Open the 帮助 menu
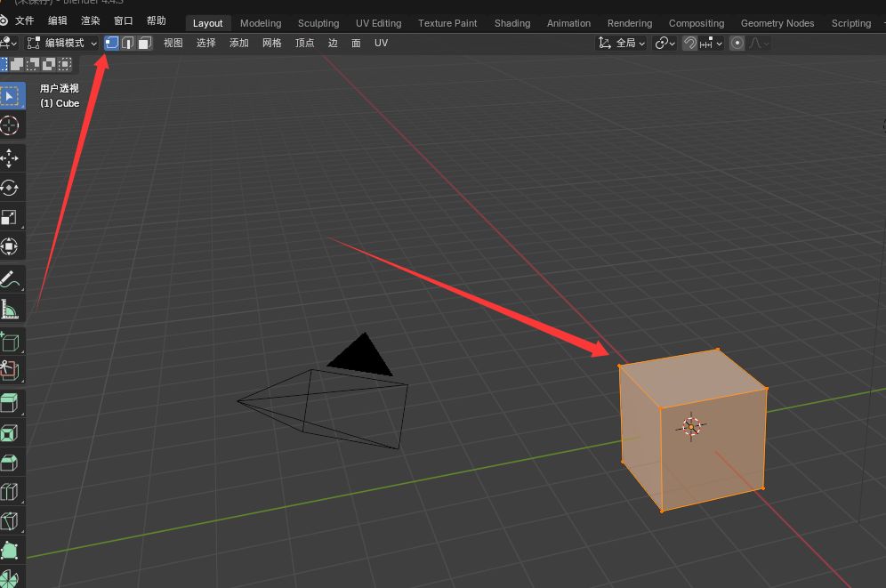The height and width of the screenshot is (588, 886). pyautogui.click(x=156, y=20)
